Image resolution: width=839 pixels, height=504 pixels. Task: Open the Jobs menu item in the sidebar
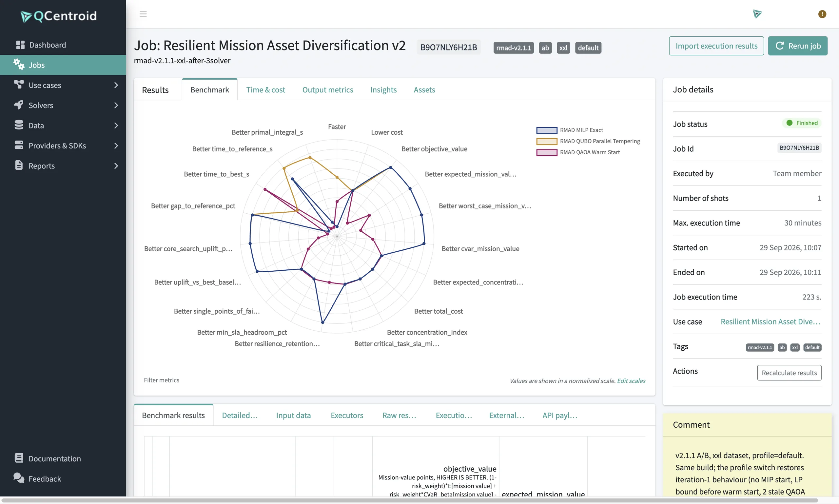pos(63,65)
